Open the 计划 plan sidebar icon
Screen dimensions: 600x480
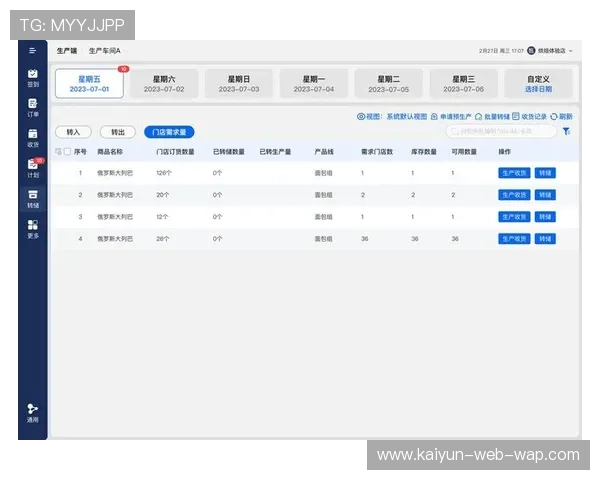pos(33,168)
